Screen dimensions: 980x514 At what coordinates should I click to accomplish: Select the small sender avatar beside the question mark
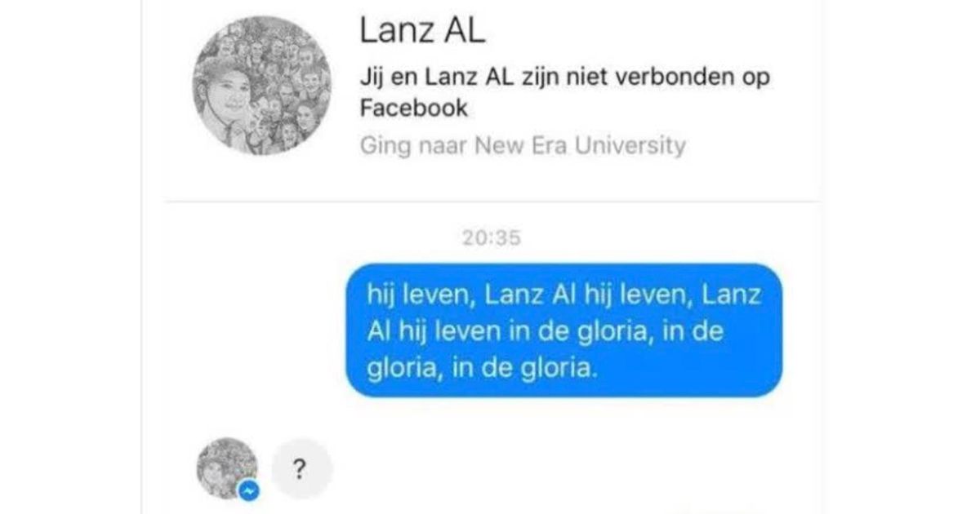point(228,468)
